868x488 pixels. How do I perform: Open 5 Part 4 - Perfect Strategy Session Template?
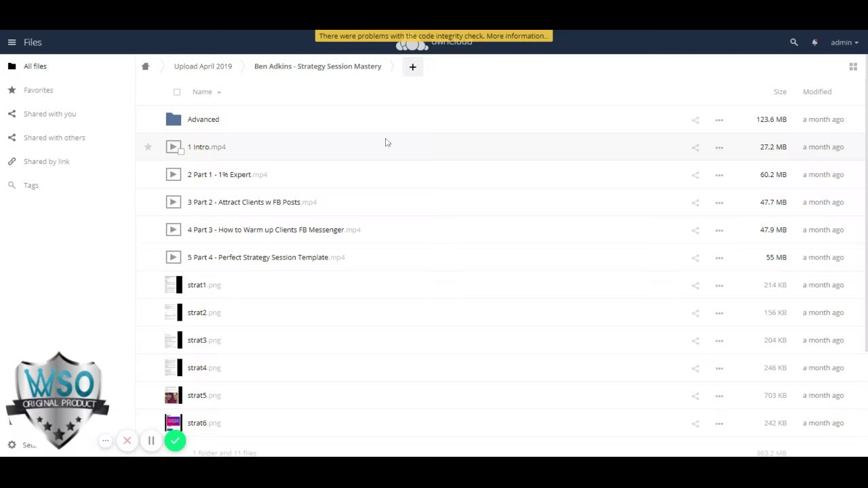(267, 257)
